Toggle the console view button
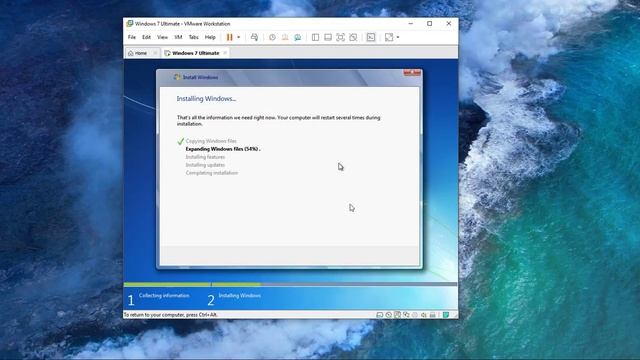Viewport: 640px width, 360px height. point(371,37)
